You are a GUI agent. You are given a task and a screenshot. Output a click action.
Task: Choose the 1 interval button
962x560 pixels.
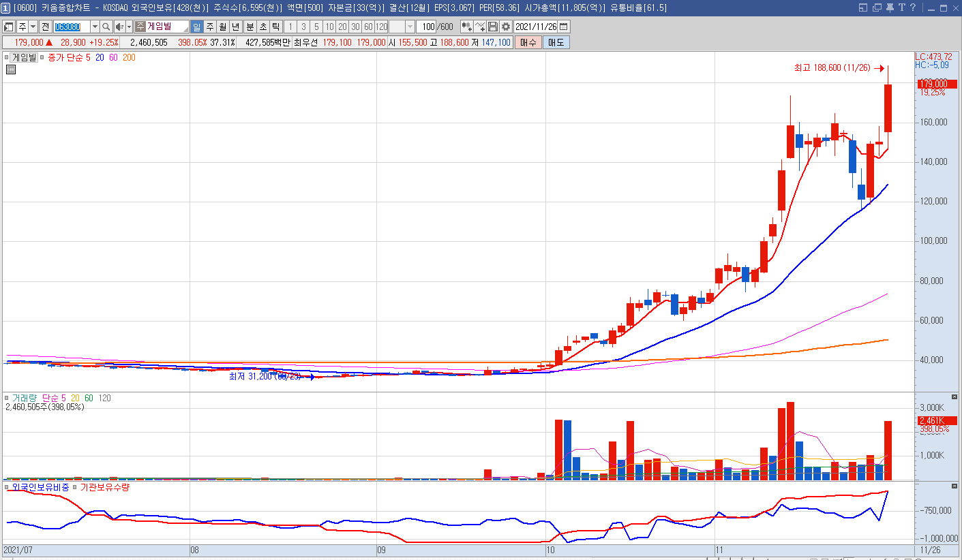point(290,27)
